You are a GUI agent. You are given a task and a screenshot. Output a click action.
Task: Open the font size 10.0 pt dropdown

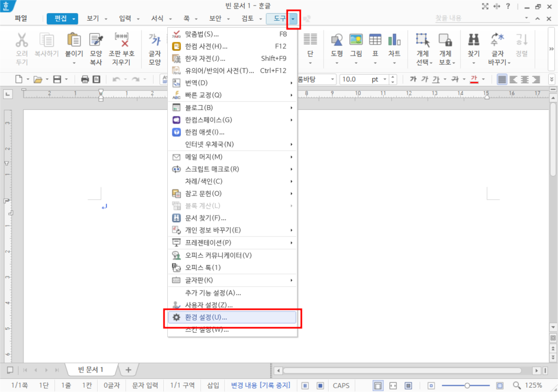pos(385,79)
